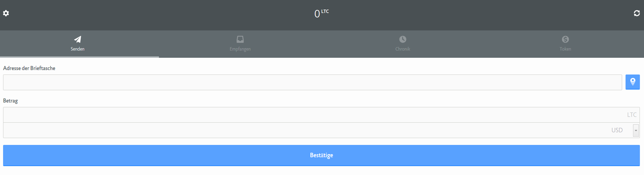Switch to the Chronik tab label

coord(403,49)
